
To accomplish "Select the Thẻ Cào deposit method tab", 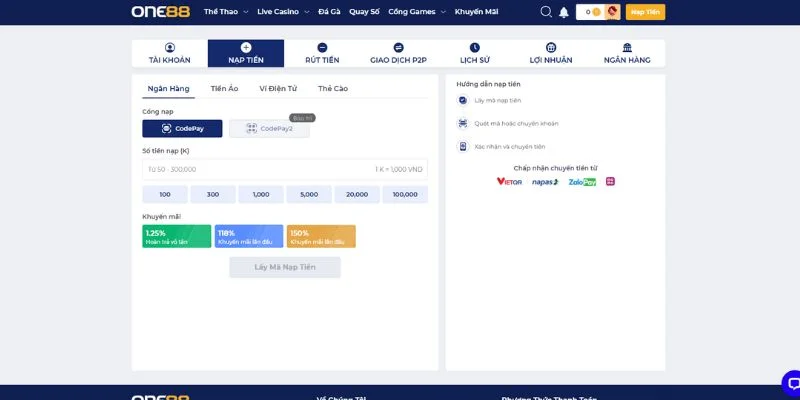I will (333, 89).
